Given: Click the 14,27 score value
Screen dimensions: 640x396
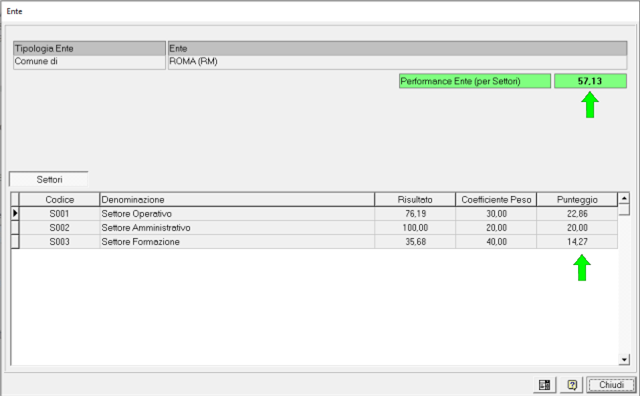Looking at the screenshot, I should click(577, 241).
